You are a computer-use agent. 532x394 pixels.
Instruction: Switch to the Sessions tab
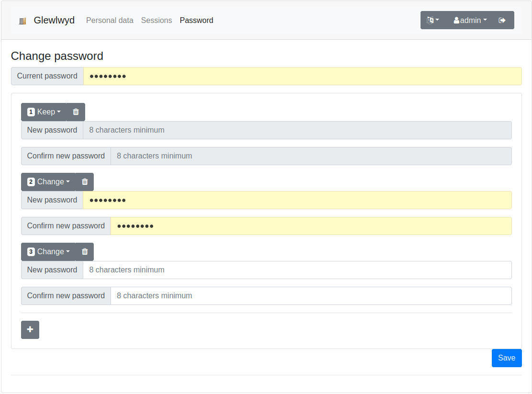click(x=156, y=21)
